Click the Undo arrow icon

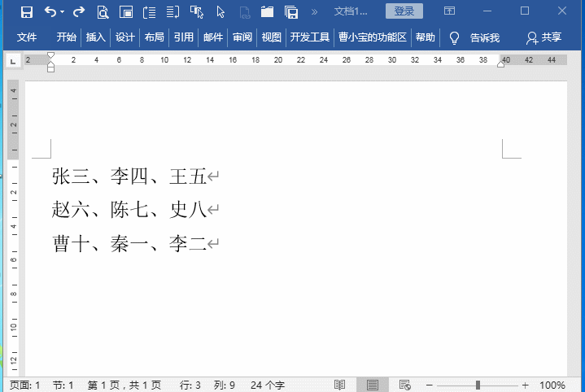click(x=50, y=12)
